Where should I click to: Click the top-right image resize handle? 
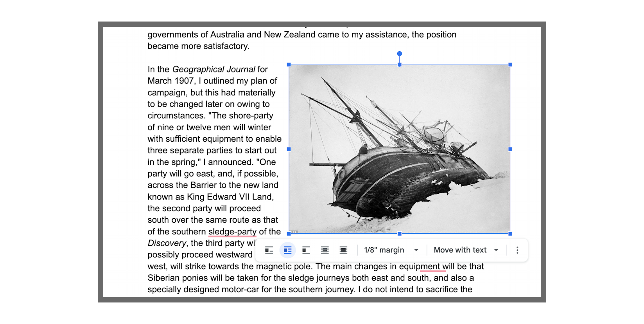pos(510,65)
